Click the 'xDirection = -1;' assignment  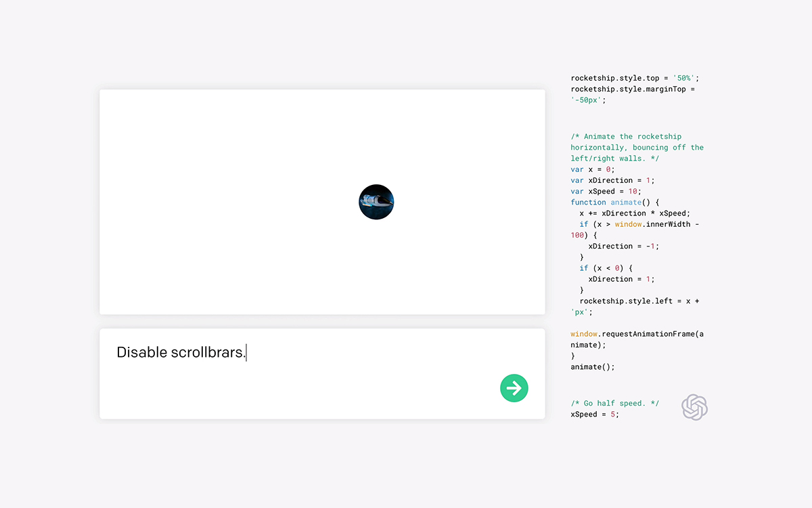(x=623, y=246)
